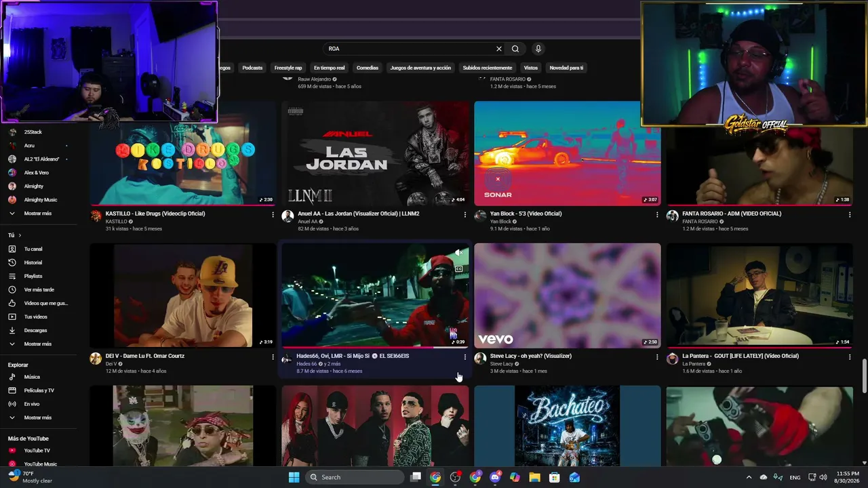Open the KASTILLO - Like Drugs title
This screenshot has height=488, width=868.
pyautogui.click(x=155, y=213)
